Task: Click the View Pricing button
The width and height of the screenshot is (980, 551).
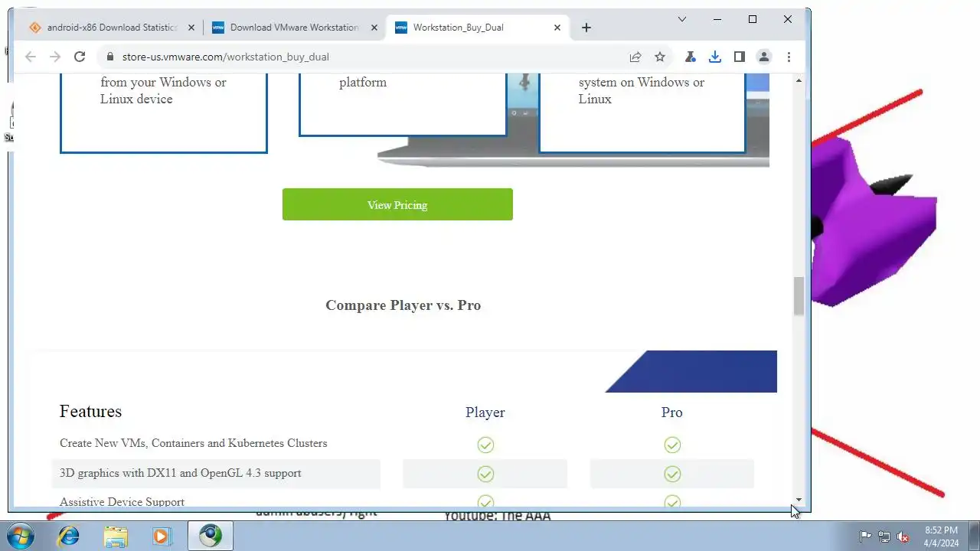Action: click(397, 204)
